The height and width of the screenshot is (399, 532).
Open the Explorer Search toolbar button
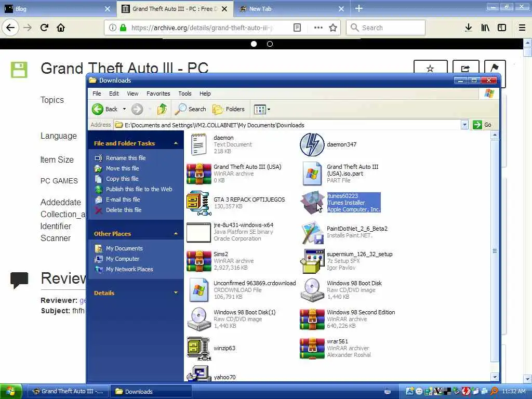coord(190,109)
